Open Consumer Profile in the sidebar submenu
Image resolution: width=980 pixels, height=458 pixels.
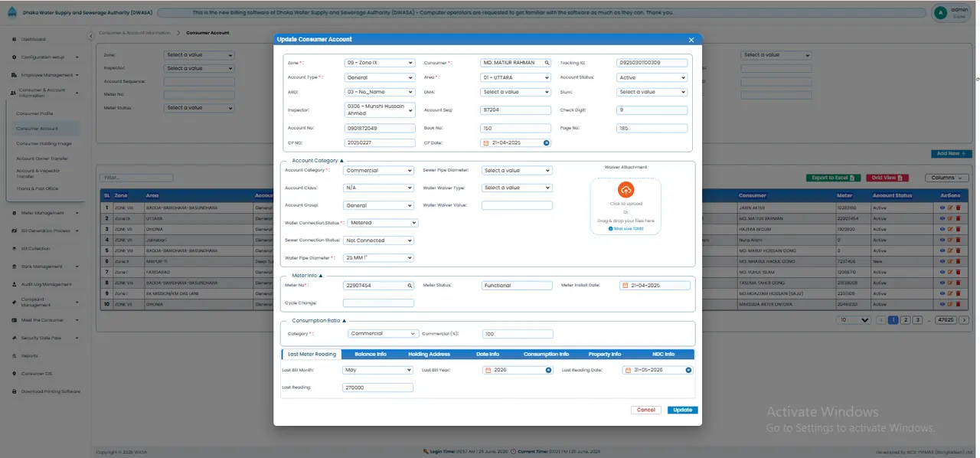point(34,113)
